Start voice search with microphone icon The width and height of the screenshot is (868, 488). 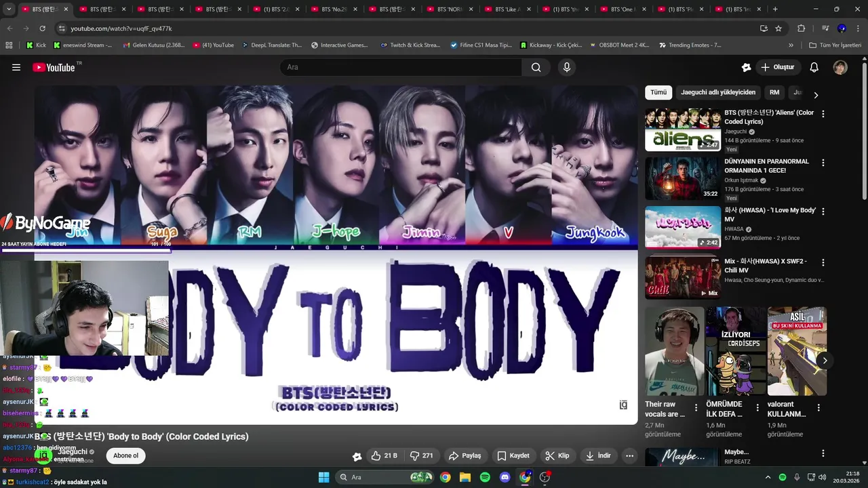(567, 67)
